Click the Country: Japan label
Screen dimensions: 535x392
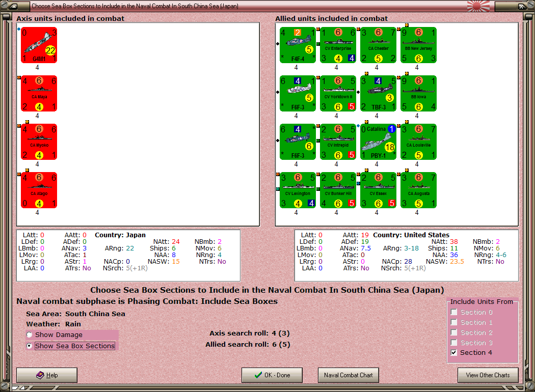pos(120,235)
